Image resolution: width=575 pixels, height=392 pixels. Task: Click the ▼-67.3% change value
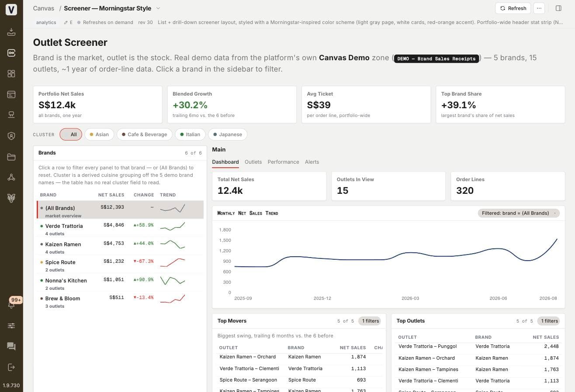[x=143, y=261]
